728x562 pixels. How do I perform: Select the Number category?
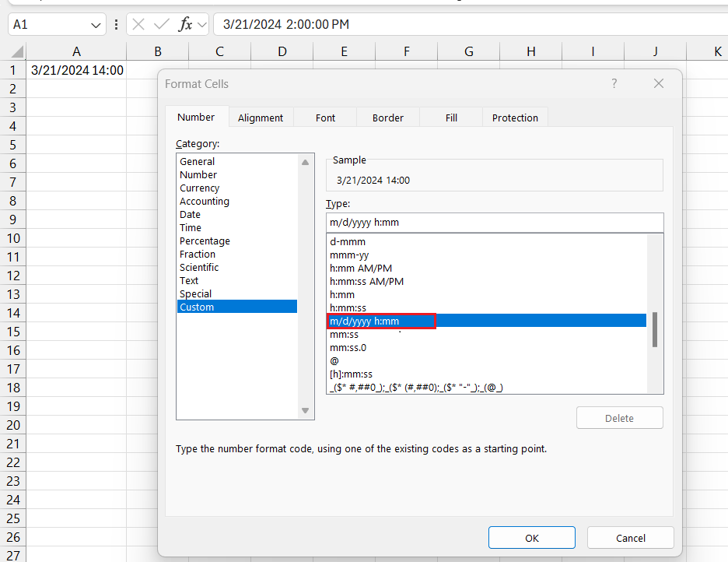237,174
